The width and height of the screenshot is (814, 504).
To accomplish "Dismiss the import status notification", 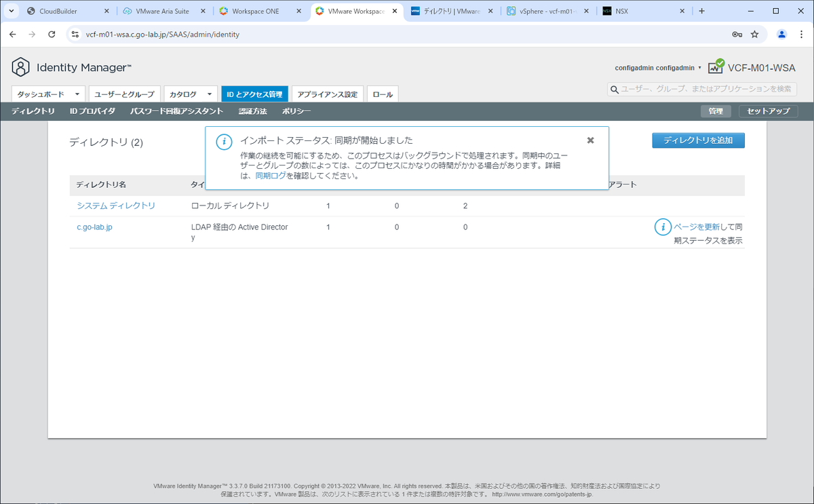I will click(x=590, y=140).
